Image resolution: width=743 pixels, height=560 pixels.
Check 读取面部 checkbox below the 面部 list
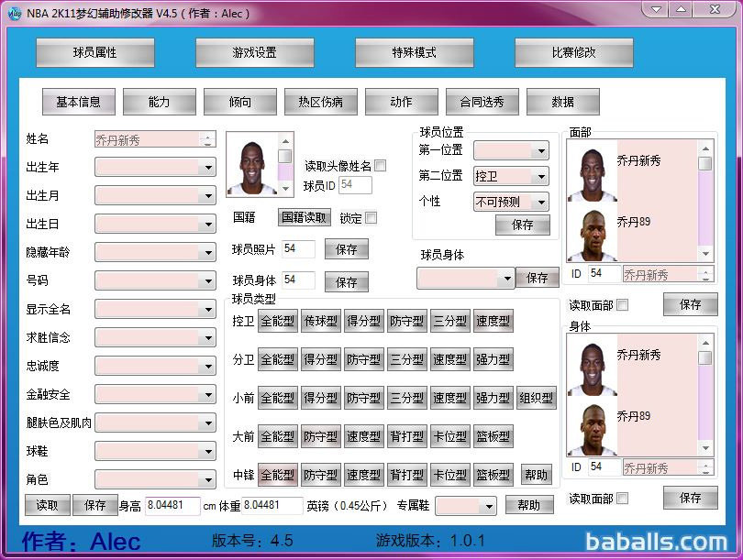(x=623, y=304)
